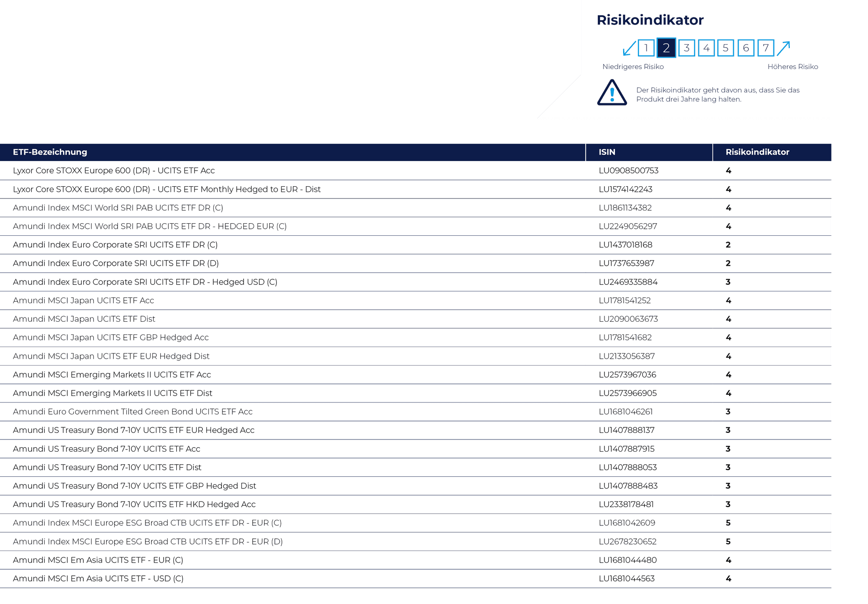Click the ETF-Bezeichnung column header
Viewport: 868px width, 604px height.
tap(50, 152)
